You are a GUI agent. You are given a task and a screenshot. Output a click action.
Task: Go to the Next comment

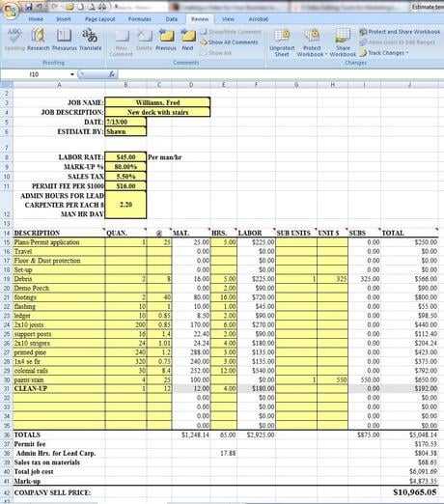(187, 40)
